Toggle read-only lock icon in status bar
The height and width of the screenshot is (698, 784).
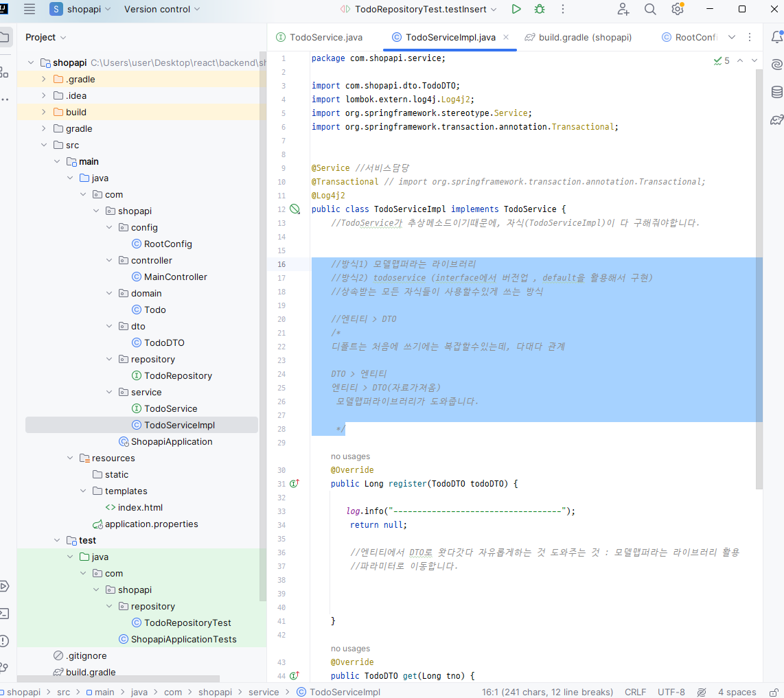774,692
